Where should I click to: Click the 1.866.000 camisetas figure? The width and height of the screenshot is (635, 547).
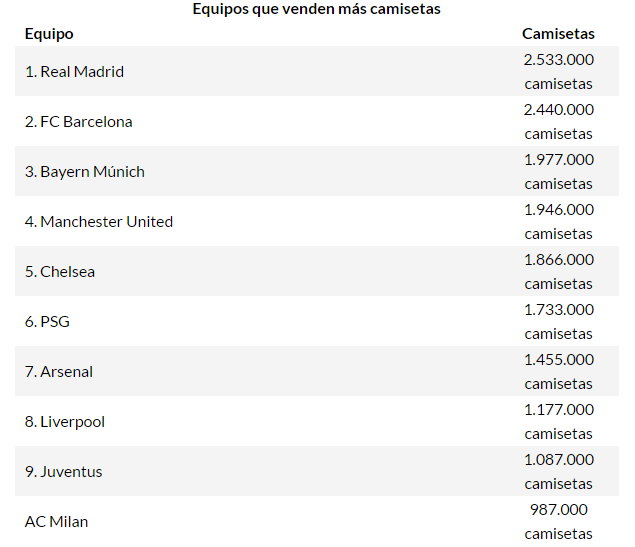pyautogui.click(x=558, y=272)
